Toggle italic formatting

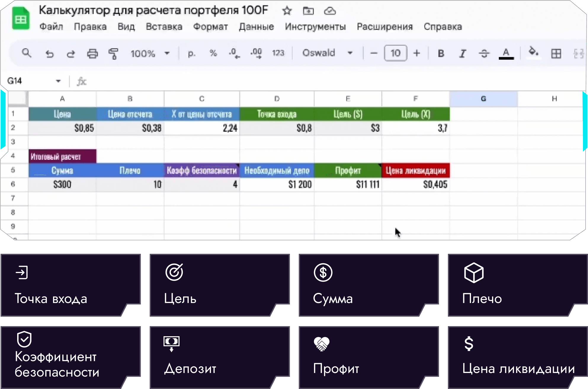coord(462,54)
